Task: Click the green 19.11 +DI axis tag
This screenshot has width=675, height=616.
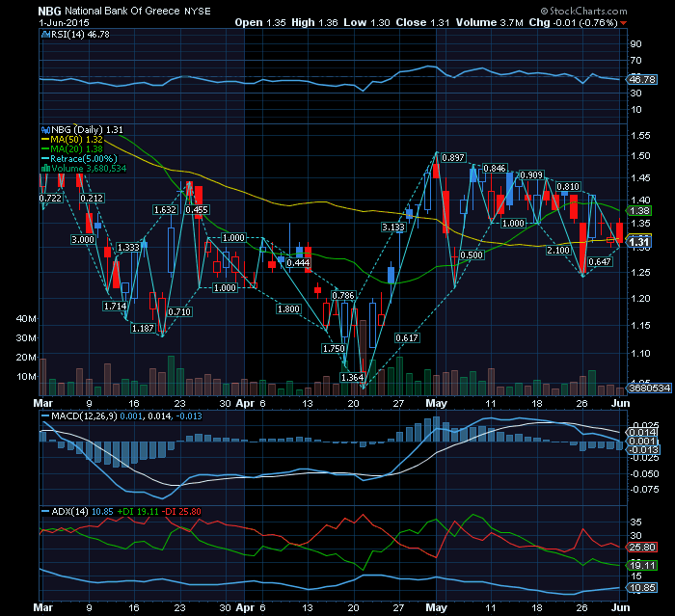Action: click(642, 565)
